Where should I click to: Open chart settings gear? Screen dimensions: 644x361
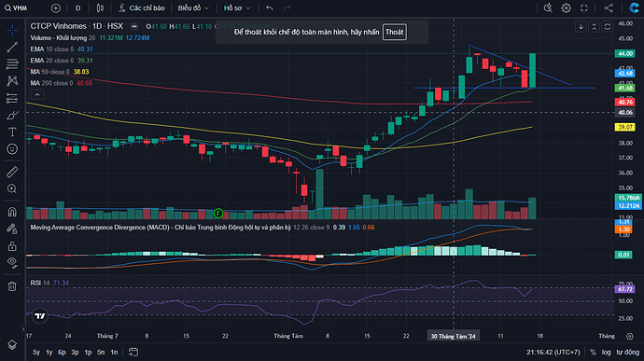pos(566,8)
